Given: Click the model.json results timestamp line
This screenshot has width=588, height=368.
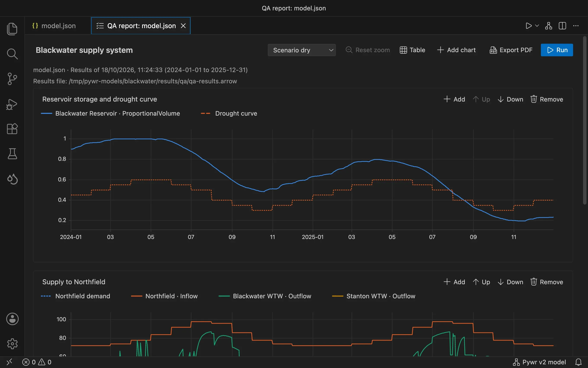Looking at the screenshot, I should pyautogui.click(x=141, y=70).
